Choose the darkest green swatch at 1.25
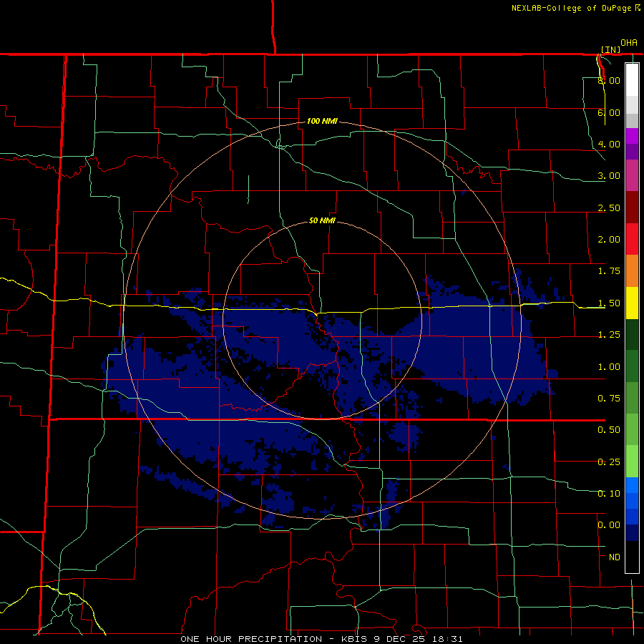Image resolution: width=644 pixels, height=644 pixels. click(632, 334)
